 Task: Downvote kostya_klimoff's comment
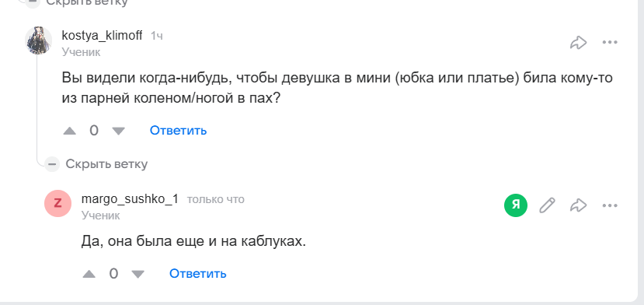[118, 131]
